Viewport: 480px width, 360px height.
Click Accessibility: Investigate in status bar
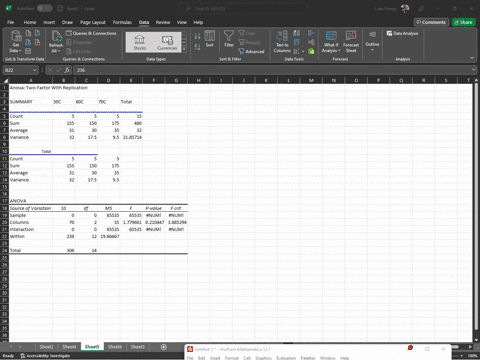pyautogui.click(x=45, y=356)
